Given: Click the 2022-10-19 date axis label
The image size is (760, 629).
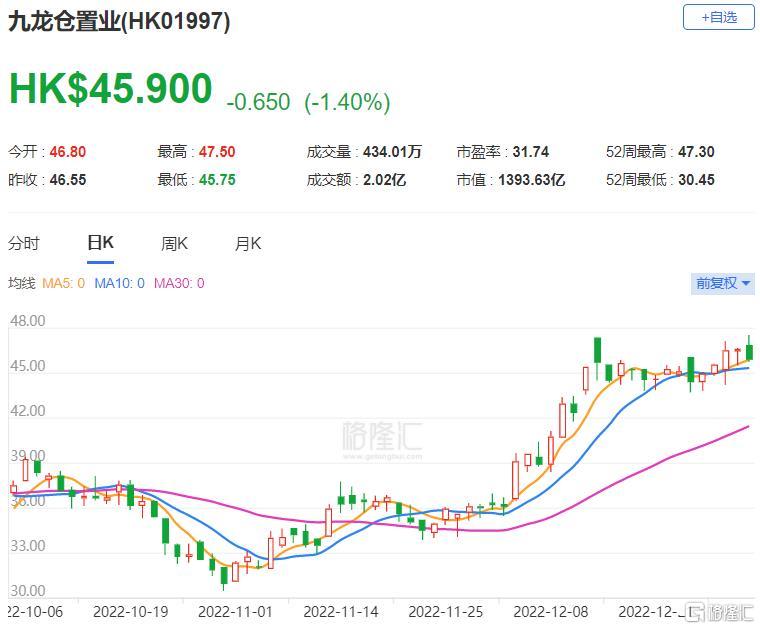Looking at the screenshot, I should (130, 612).
